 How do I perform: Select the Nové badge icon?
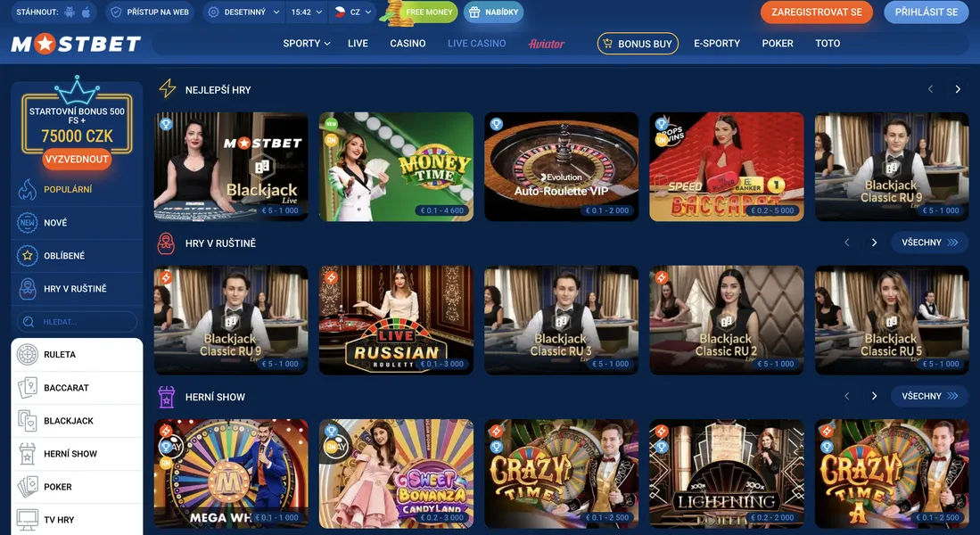point(27,223)
